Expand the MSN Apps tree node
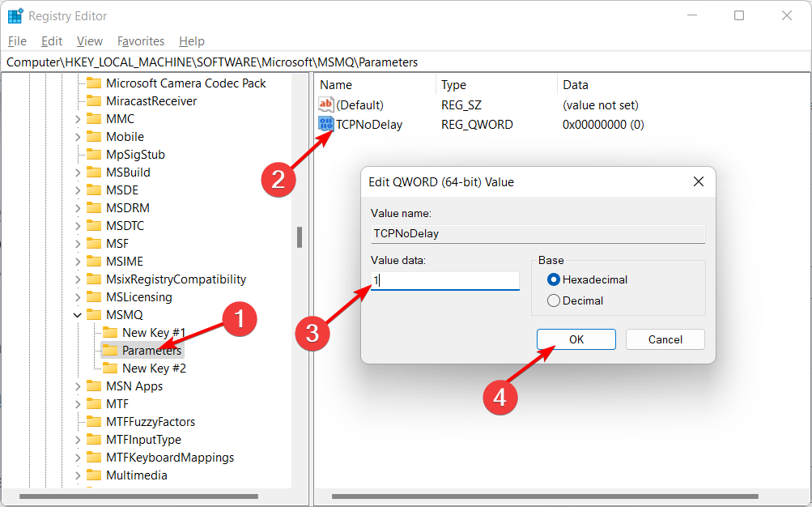This screenshot has width=812, height=507. click(x=78, y=386)
